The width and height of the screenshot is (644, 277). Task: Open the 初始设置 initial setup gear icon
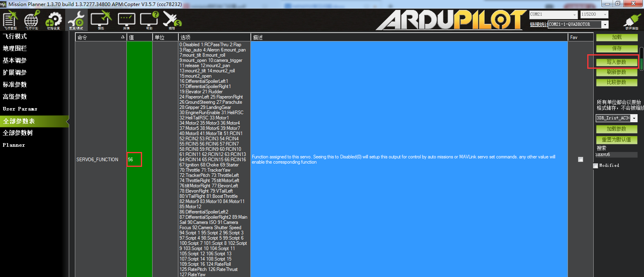point(54,20)
